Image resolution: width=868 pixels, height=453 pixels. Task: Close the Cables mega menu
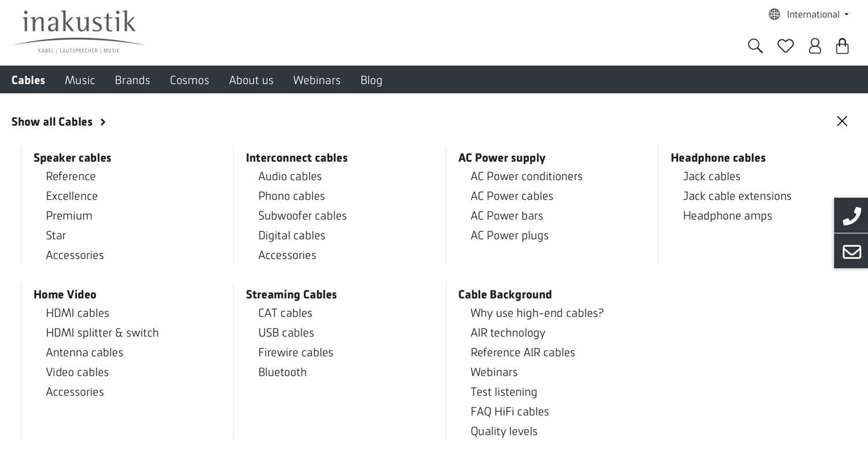[x=842, y=121]
